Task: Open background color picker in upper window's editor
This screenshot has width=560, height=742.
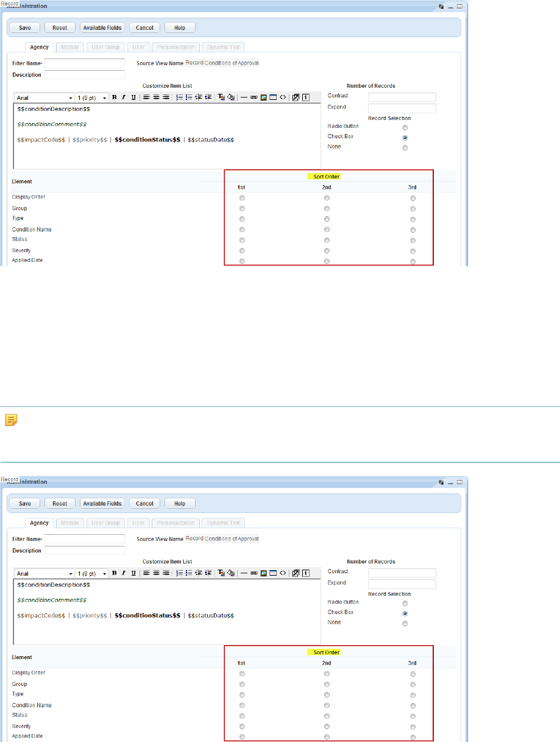Action: point(231,97)
